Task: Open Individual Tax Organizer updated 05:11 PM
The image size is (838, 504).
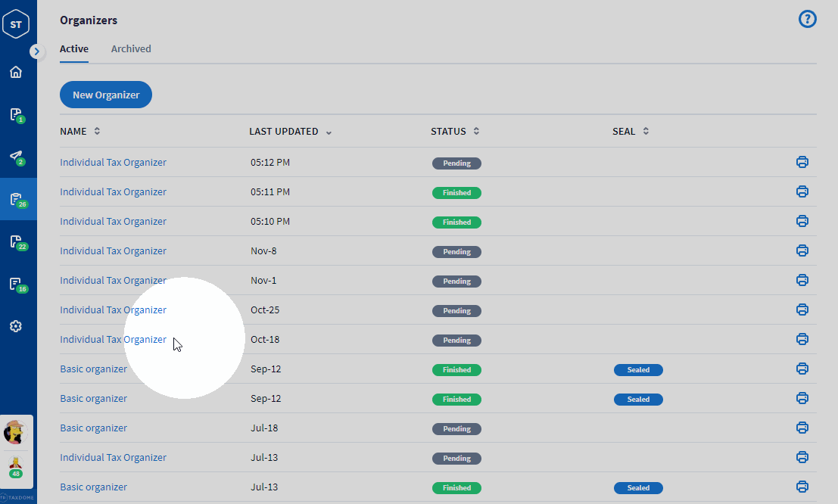Action: pos(113,191)
